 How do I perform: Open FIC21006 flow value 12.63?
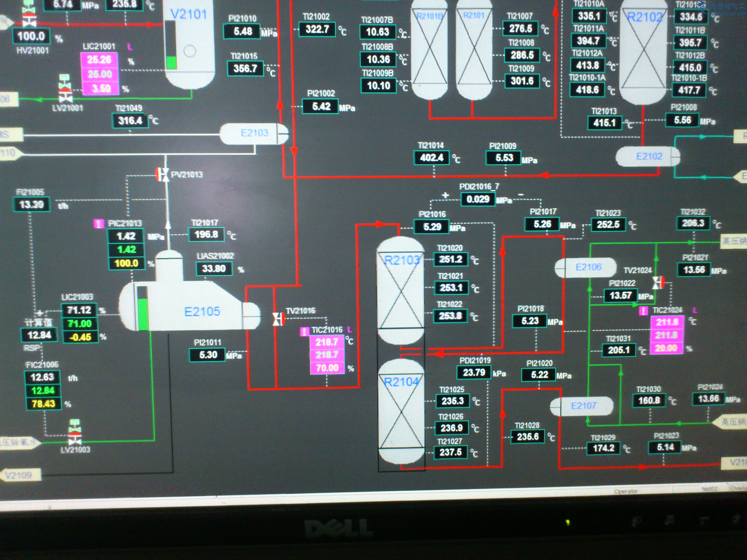pos(42,377)
